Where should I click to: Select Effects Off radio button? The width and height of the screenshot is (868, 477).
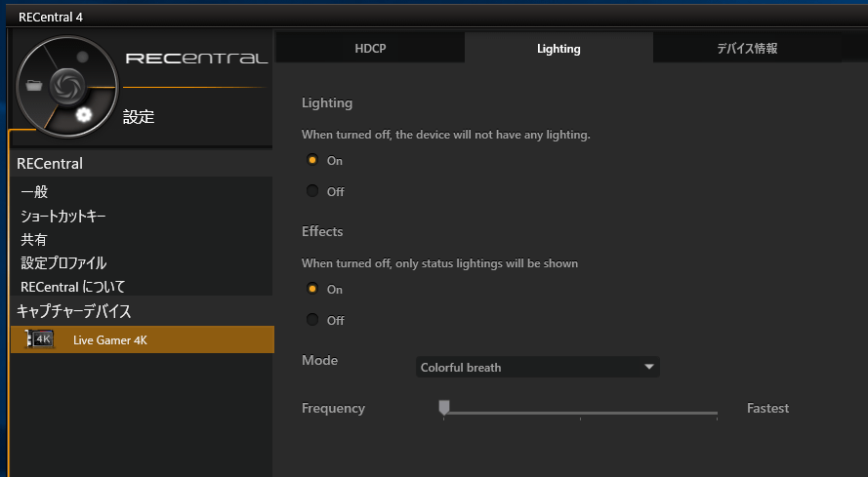point(312,320)
